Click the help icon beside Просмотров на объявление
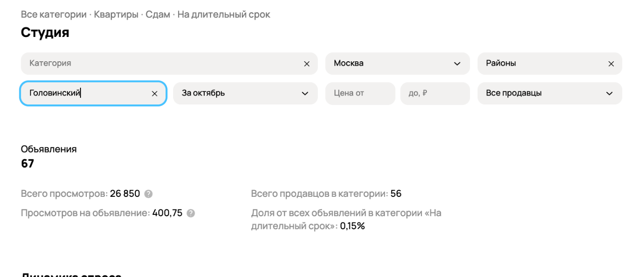 tap(191, 213)
